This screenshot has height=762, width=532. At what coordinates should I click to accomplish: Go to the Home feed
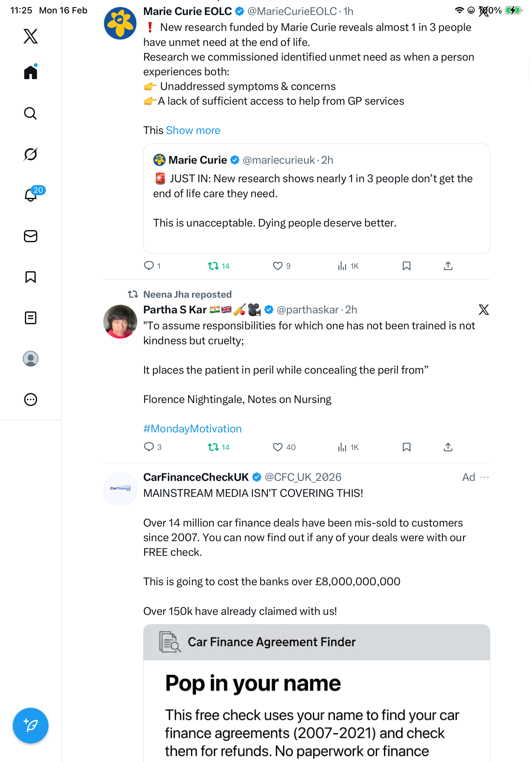pyautogui.click(x=31, y=72)
